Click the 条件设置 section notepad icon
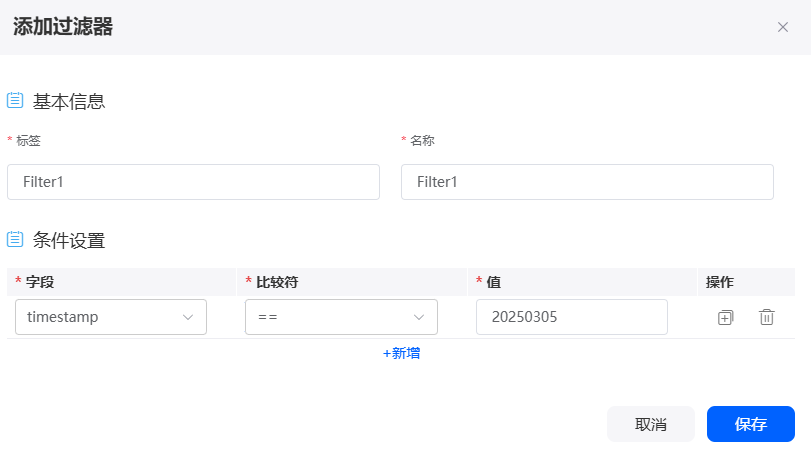Screen dimensions: 811x452 [15, 239]
